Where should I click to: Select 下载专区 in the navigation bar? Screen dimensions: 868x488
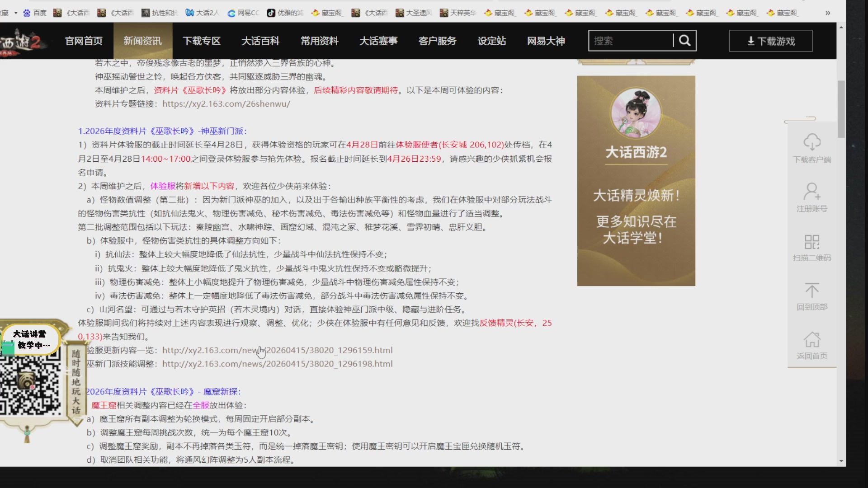click(x=201, y=41)
